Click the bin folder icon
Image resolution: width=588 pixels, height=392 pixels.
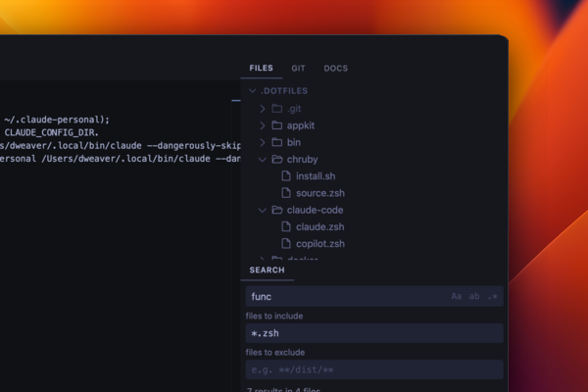pos(276,142)
